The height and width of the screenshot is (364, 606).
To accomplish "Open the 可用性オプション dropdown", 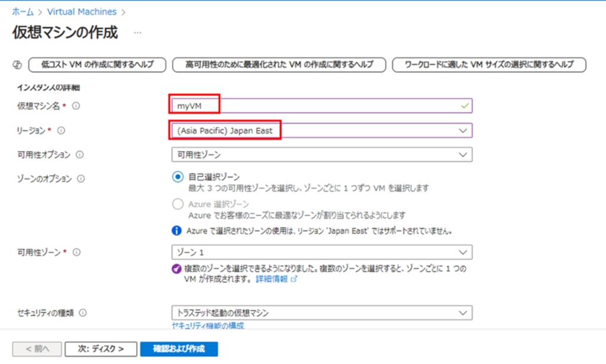I will tap(321, 154).
